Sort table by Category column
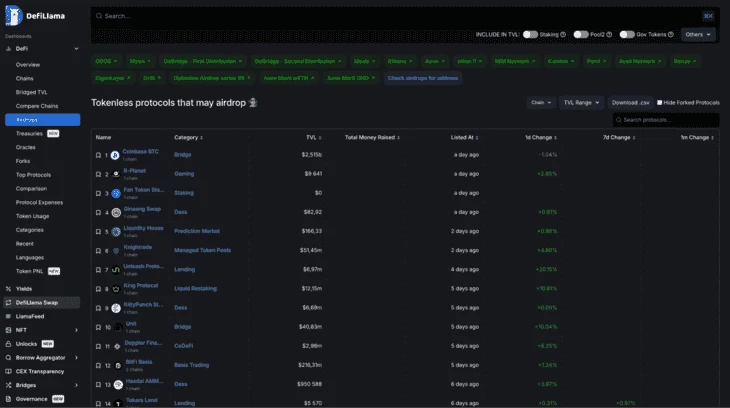Image resolution: width=730 pixels, height=408 pixels. (188, 137)
